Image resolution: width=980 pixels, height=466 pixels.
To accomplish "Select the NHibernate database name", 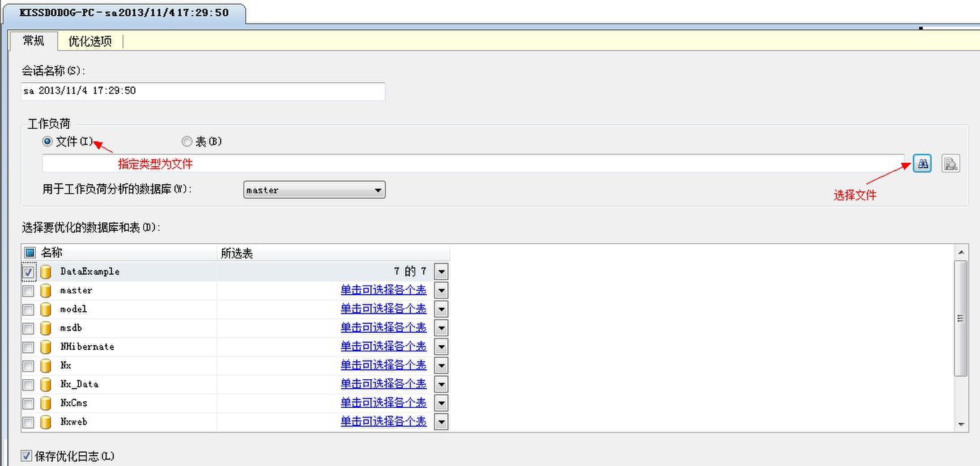I will [87, 347].
